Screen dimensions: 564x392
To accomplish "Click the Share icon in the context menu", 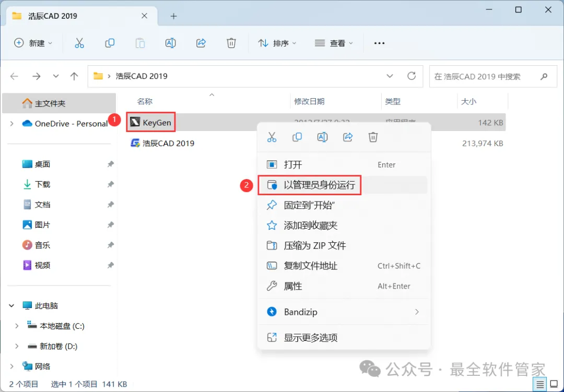I will [x=348, y=137].
